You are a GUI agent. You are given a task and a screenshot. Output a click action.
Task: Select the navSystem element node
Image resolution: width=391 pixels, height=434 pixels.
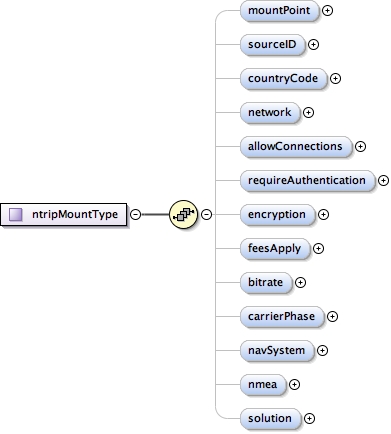tap(277, 350)
